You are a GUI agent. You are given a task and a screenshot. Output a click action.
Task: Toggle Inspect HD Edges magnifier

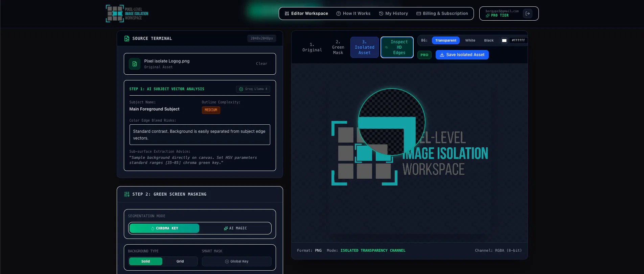(x=397, y=47)
